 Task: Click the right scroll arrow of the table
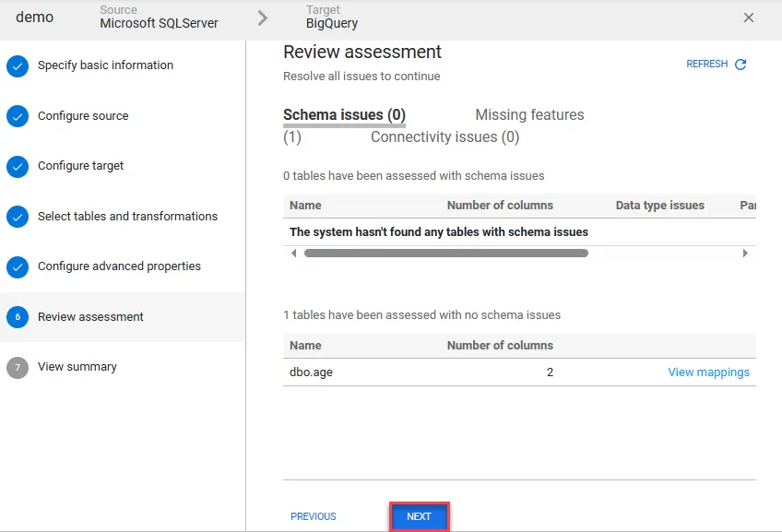(x=745, y=254)
